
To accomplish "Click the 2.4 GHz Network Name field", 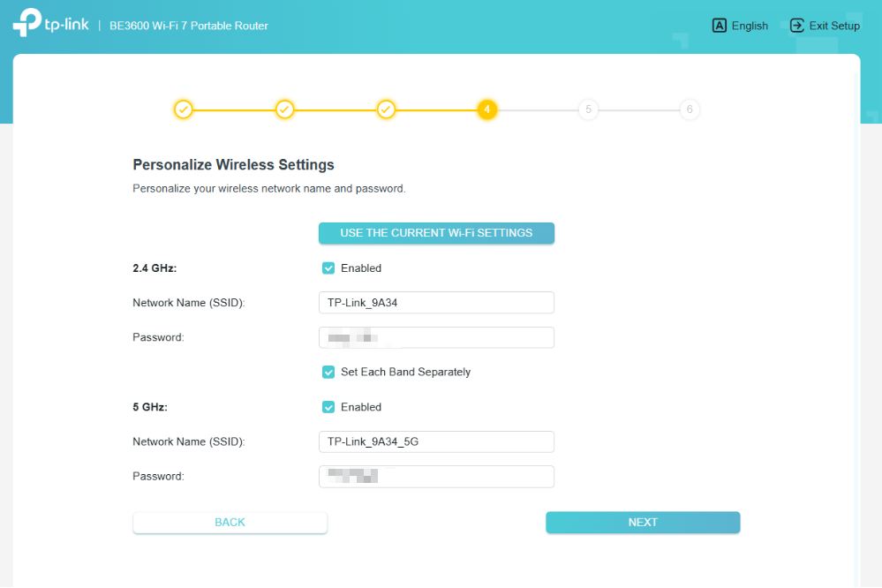I will pyautogui.click(x=436, y=302).
